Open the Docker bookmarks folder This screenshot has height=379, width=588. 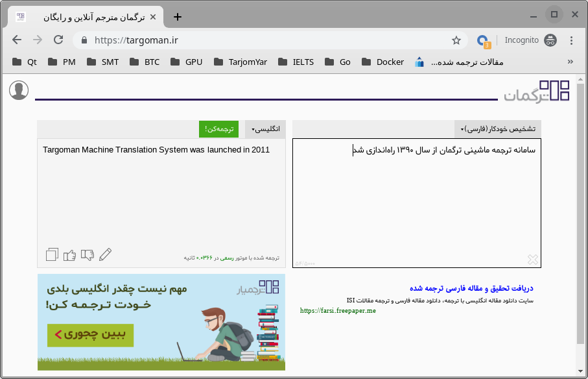382,62
